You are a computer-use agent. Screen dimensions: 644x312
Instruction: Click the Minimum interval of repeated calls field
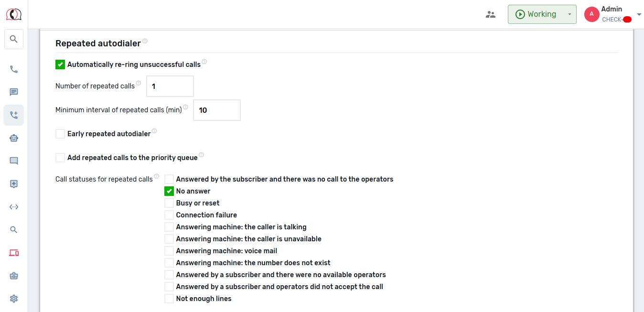216,110
